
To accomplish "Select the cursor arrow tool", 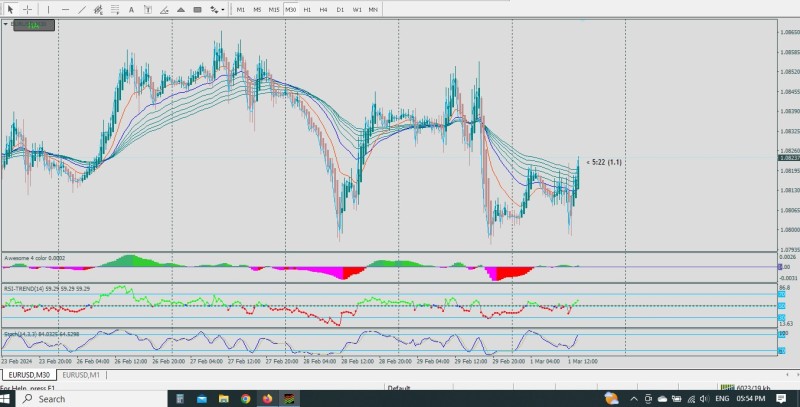I will coord(11,9).
